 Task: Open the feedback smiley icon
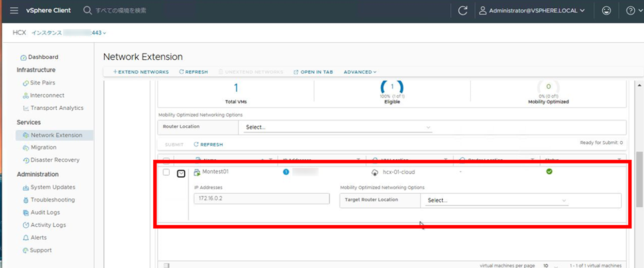coord(606,10)
